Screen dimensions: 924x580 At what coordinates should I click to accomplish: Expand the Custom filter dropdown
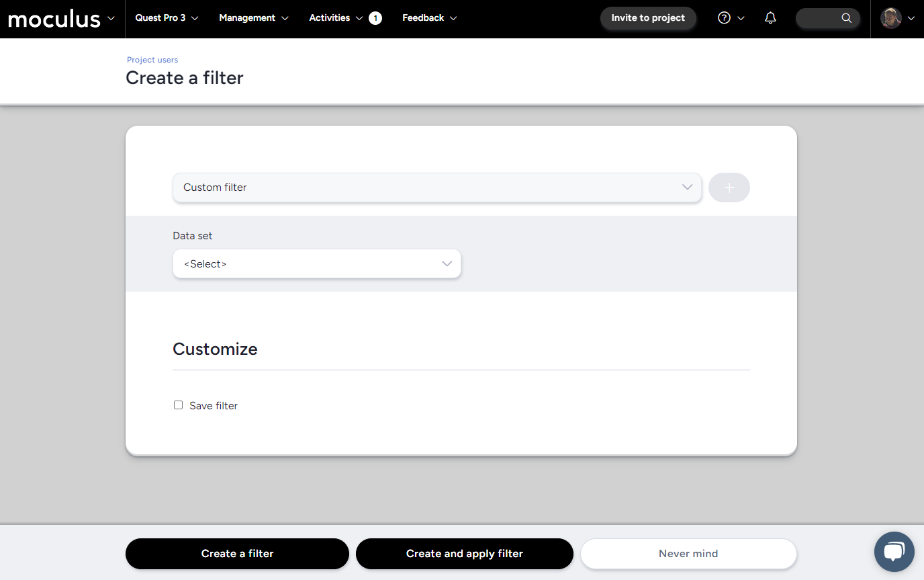tap(436, 188)
